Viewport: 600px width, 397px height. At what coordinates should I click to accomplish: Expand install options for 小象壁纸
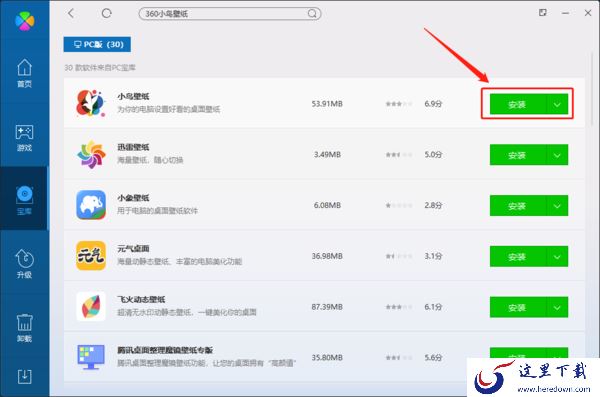557,206
